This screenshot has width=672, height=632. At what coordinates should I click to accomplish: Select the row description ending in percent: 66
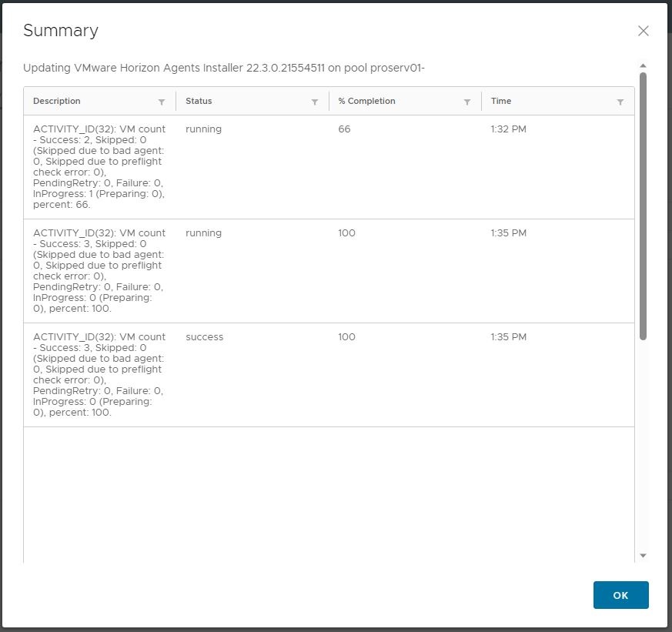99,167
